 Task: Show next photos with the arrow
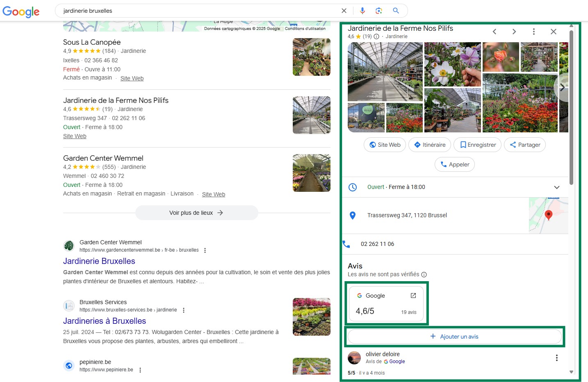[x=562, y=87]
